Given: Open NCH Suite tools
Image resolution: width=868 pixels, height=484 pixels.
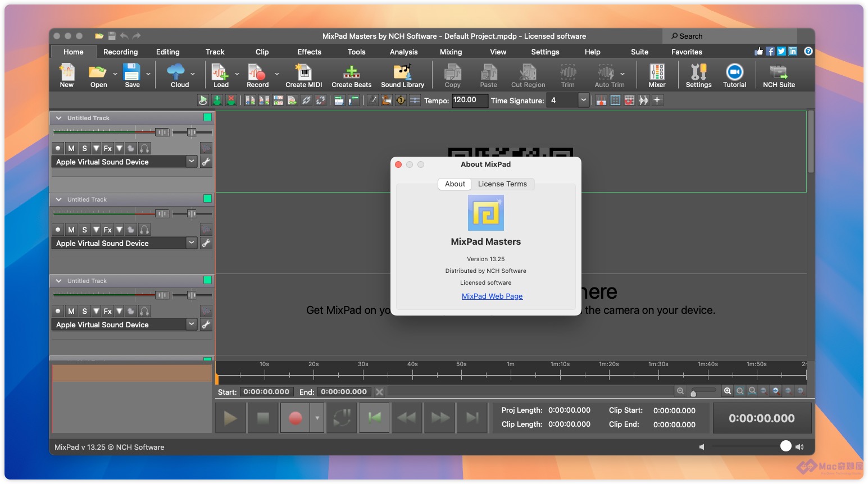Looking at the screenshot, I should (779, 75).
